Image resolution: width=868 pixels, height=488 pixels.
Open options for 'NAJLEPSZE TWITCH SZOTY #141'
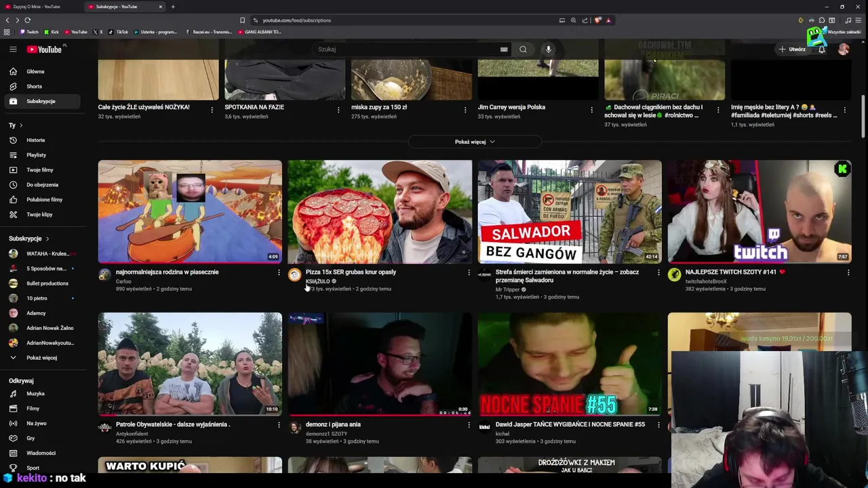click(x=848, y=272)
